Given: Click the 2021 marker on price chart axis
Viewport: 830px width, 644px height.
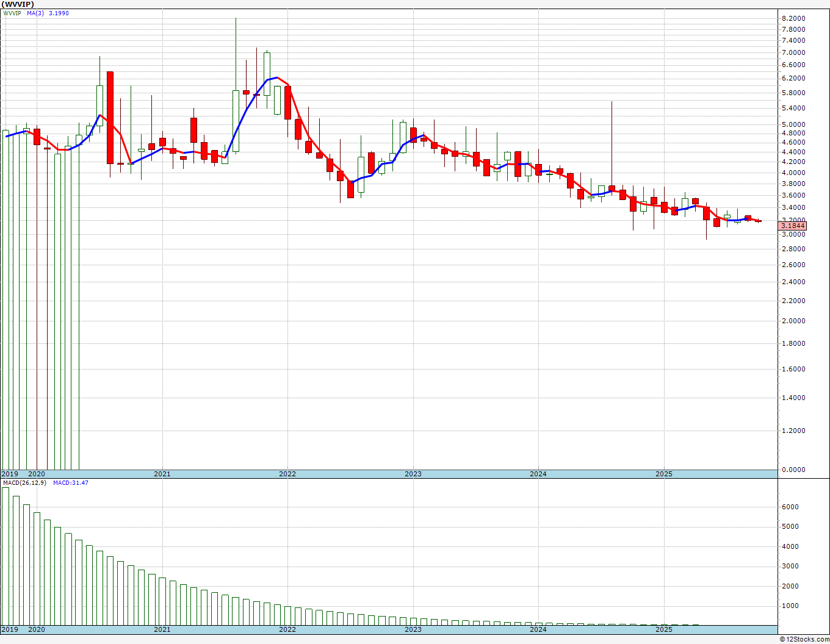Looking at the screenshot, I should [x=162, y=474].
